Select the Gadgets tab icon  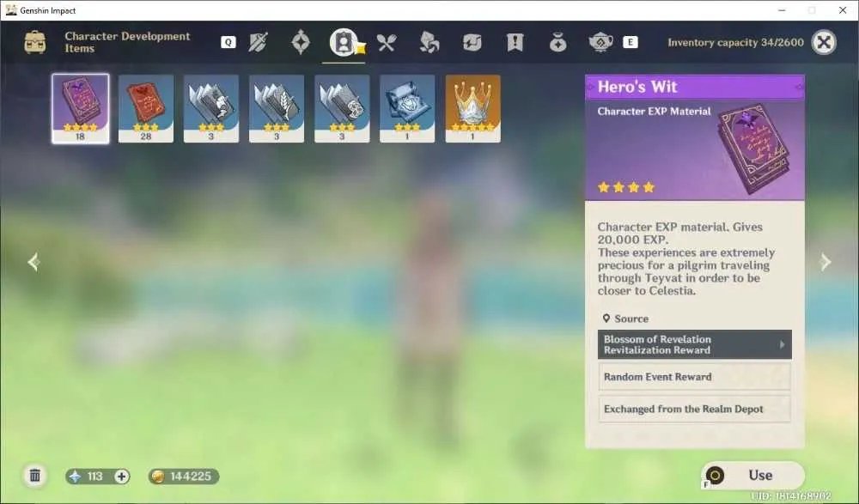[x=472, y=42]
